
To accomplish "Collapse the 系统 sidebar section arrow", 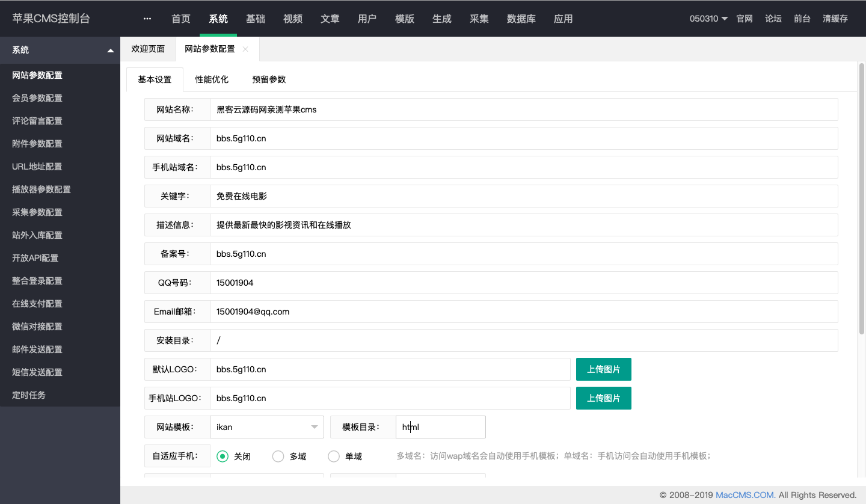I will click(111, 51).
